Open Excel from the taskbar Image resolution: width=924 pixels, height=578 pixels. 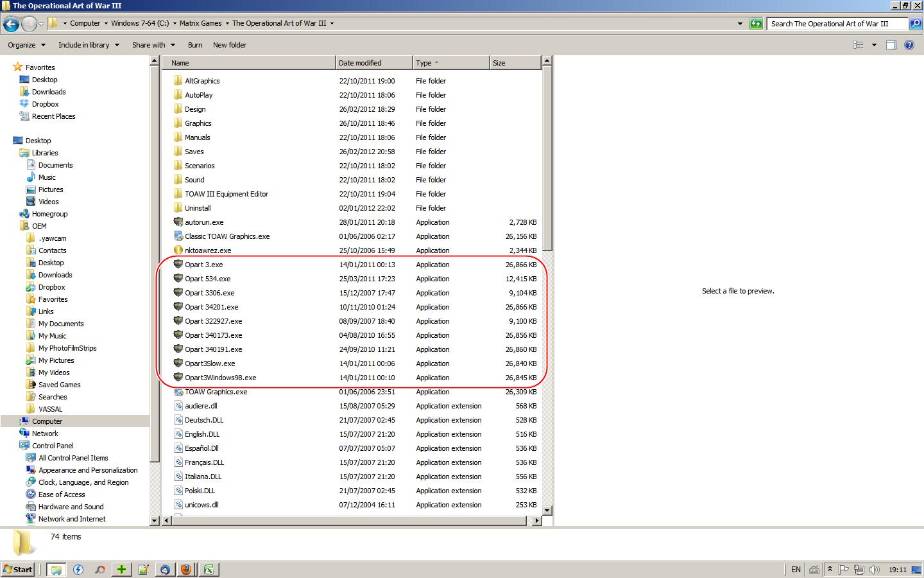209,570
